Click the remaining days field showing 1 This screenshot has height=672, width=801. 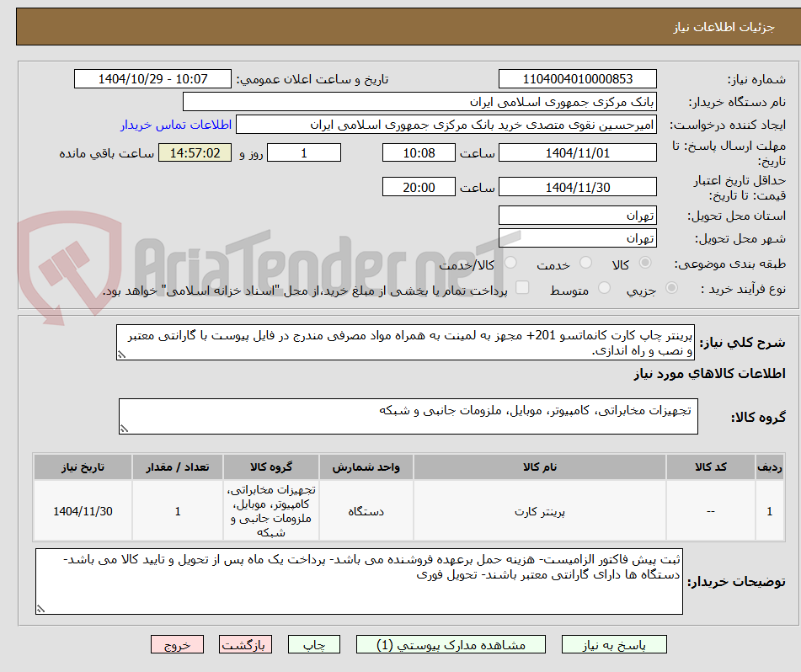pyautogui.click(x=304, y=152)
